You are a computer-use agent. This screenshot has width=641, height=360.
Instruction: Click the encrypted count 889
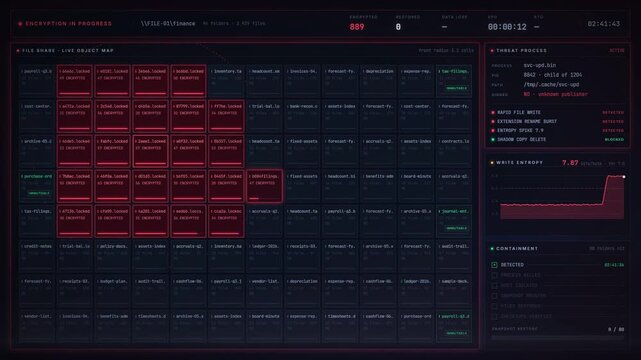tap(357, 27)
